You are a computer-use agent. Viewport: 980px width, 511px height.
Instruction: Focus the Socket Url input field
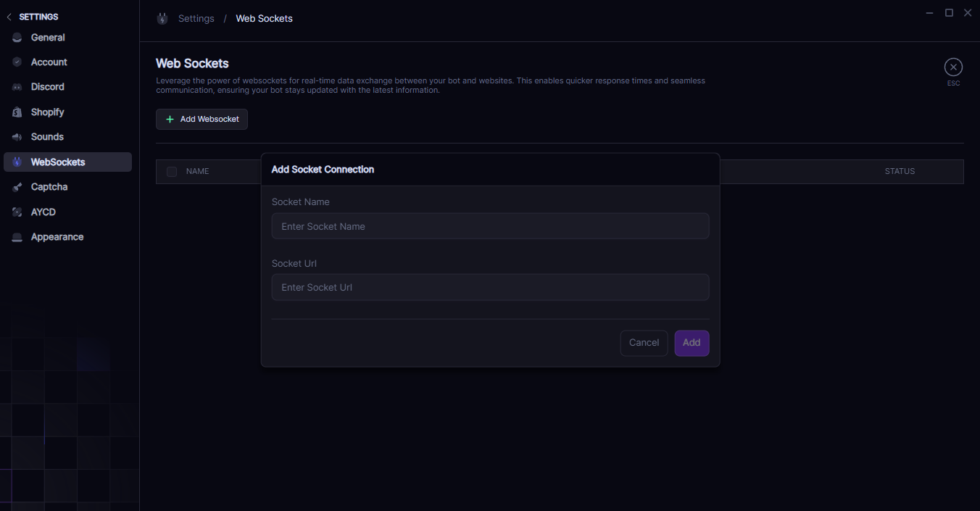click(x=490, y=287)
